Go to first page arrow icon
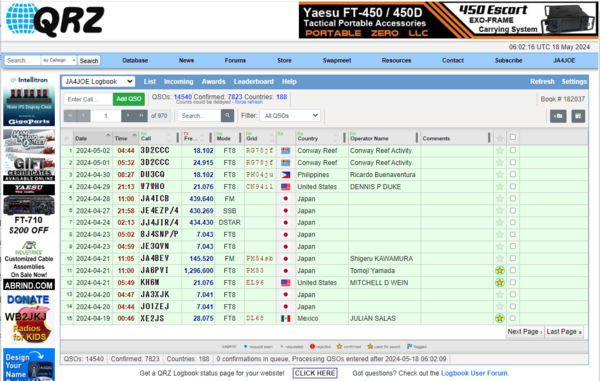Image resolution: width=600 pixels, height=381 pixels. pos(70,116)
